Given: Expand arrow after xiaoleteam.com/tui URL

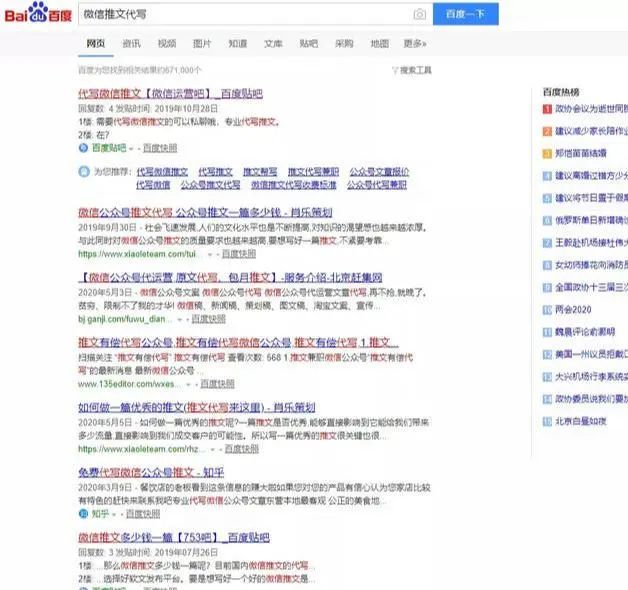Looking at the screenshot, I should tap(210, 255).
